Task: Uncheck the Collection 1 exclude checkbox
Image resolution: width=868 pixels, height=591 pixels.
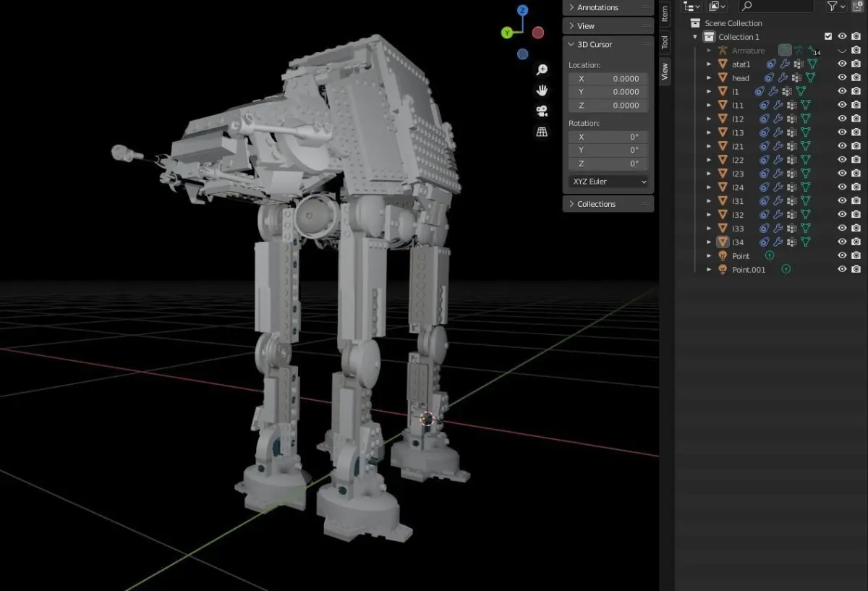Action: pos(828,36)
